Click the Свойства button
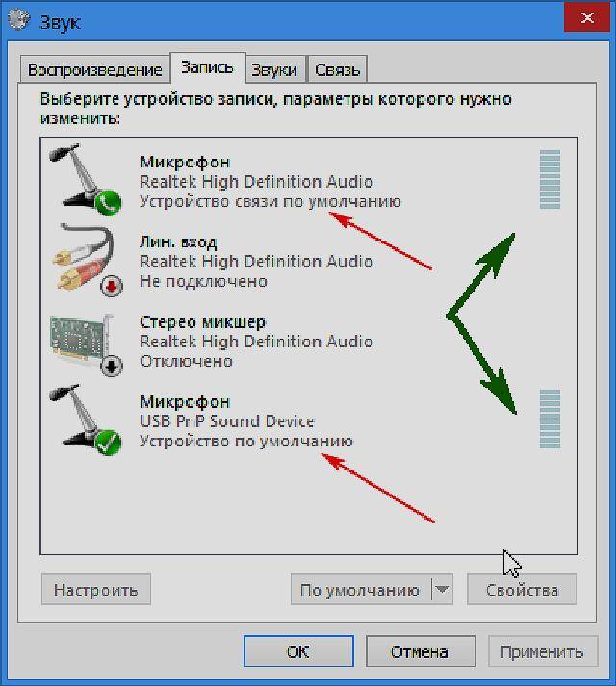The width and height of the screenshot is (616, 686). (522, 590)
